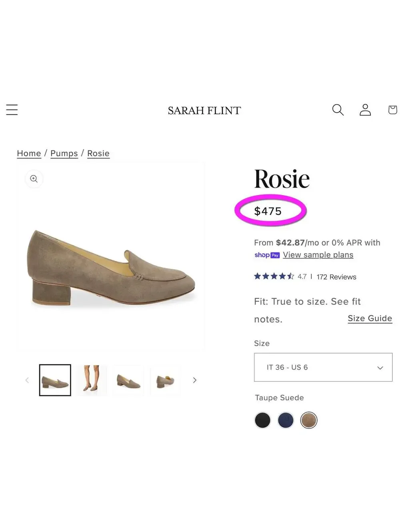This screenshot has height=532, width=400.
Task: Zoom the product image with magnifier icon
Action: point(34,179)
